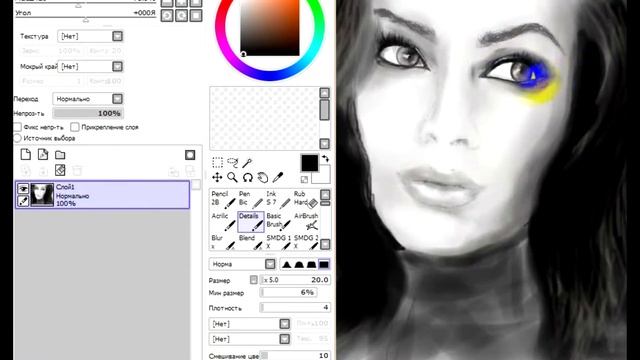Pick a color in saturation square
Viewport: 640px width, 360px height.
coord(270,27)
